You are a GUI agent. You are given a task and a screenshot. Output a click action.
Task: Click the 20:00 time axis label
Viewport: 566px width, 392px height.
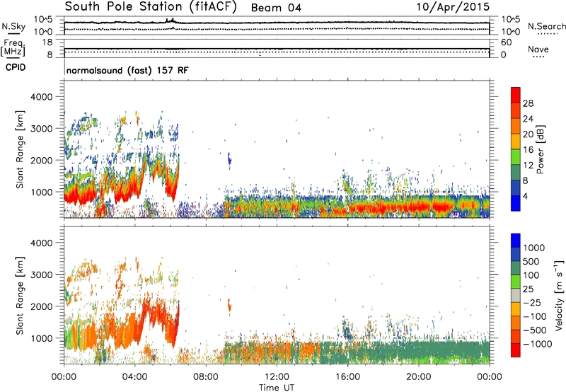(x=419, y=377)
